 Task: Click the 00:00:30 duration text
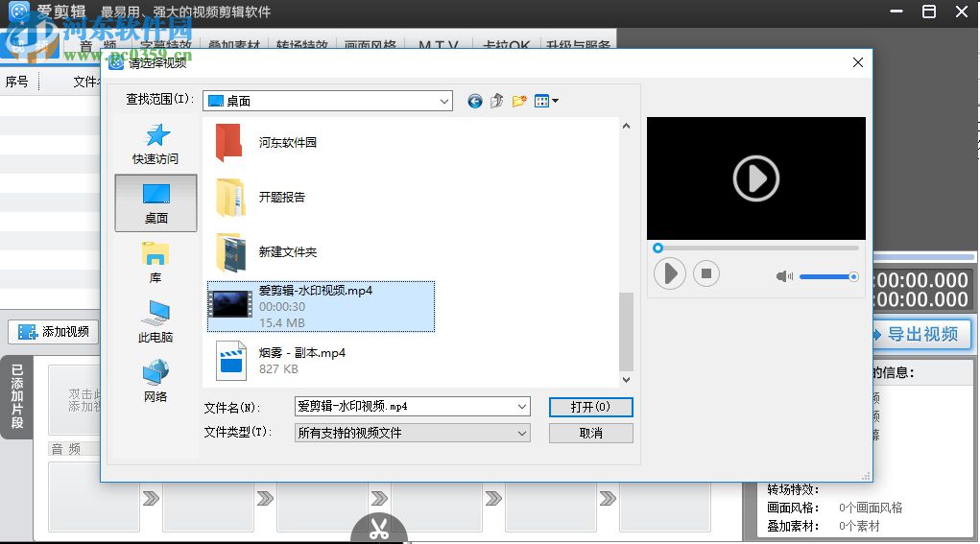pos(282,307)
